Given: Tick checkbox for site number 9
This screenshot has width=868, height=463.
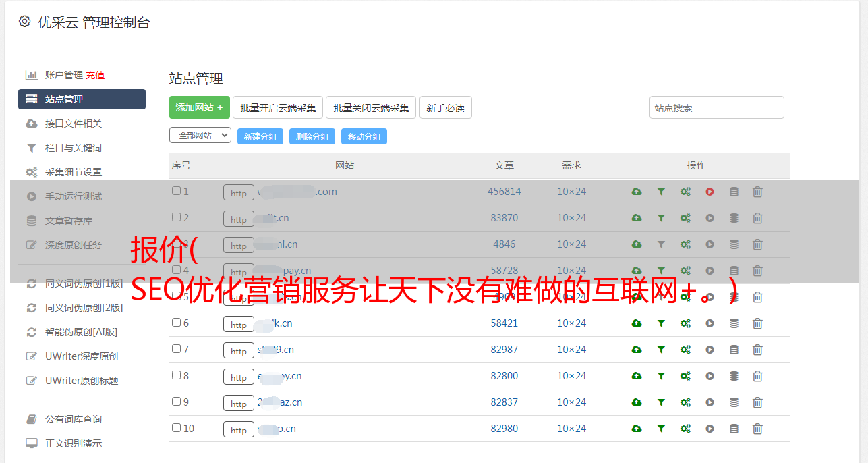Looking at the screenshot, I should pos(176,402).
